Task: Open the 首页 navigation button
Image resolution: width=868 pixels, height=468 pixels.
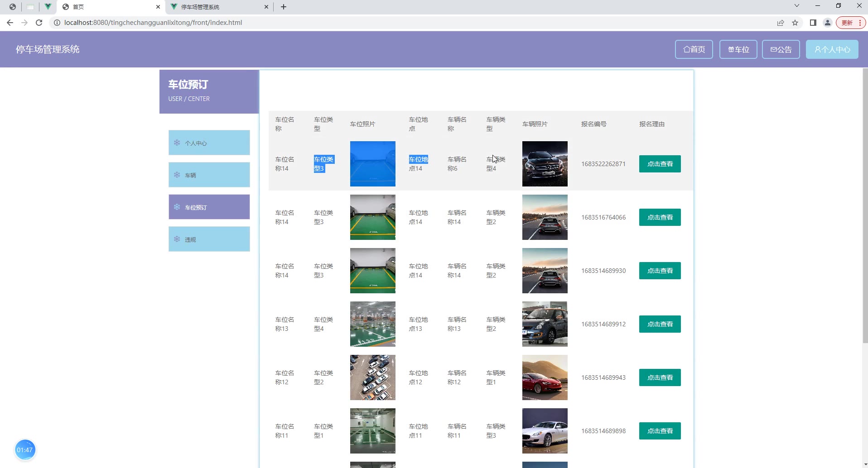Action: [694, 49]
